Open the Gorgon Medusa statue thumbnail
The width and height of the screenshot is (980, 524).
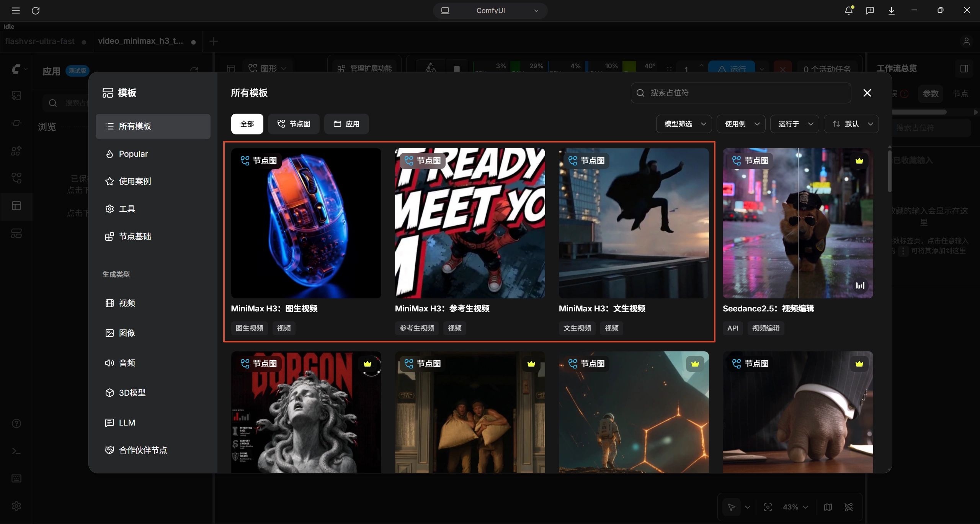pyautogui.click(x=306, y=412)
